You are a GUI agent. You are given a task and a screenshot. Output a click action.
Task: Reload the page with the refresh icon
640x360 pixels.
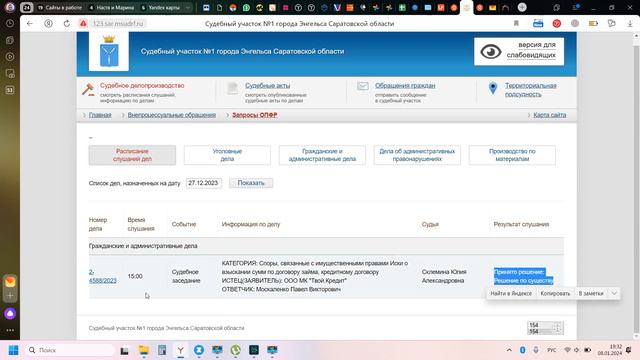67,24
